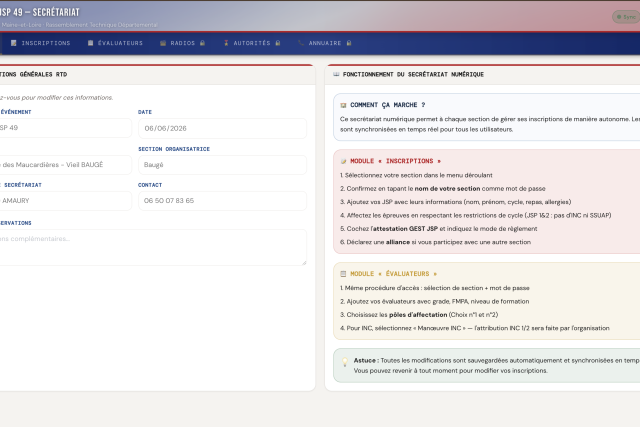Click the JSP 49 Secrétariat title
This screenshot has height=427, width=640.
[40, 12]
